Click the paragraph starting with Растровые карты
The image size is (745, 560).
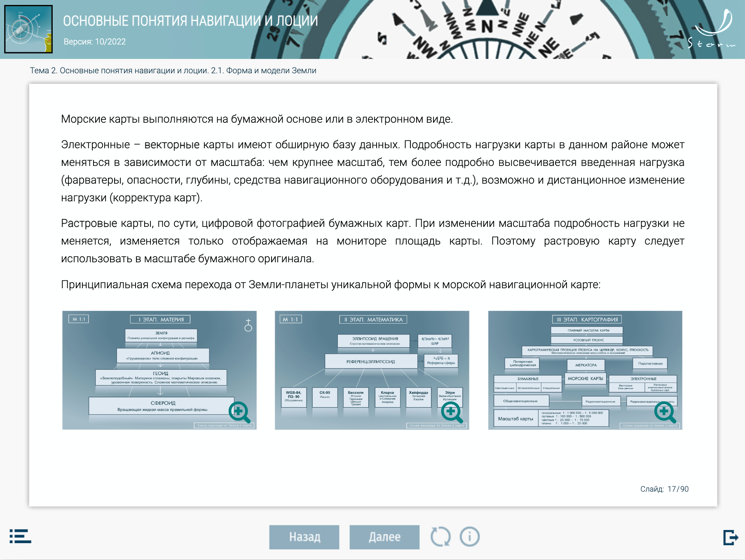[x=372, y=241]
